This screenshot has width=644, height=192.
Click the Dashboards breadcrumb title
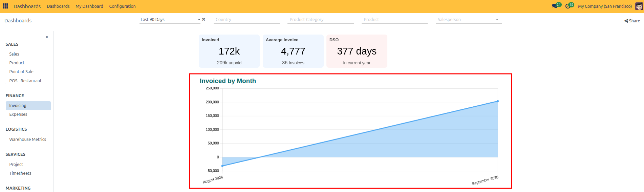tap(18, 21)
